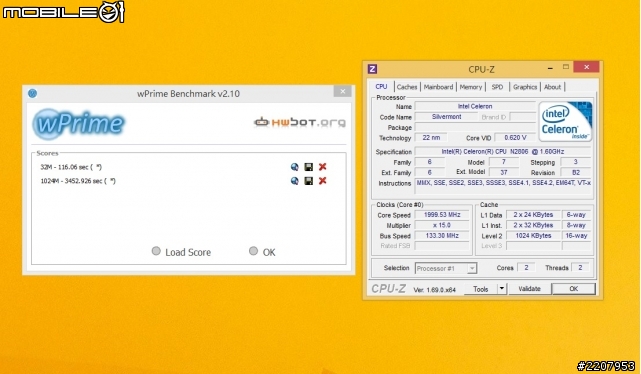The height and width of the screenshot is (374, 641).
Task: Click the Stepping 3 value
Action: click(576, 162)
